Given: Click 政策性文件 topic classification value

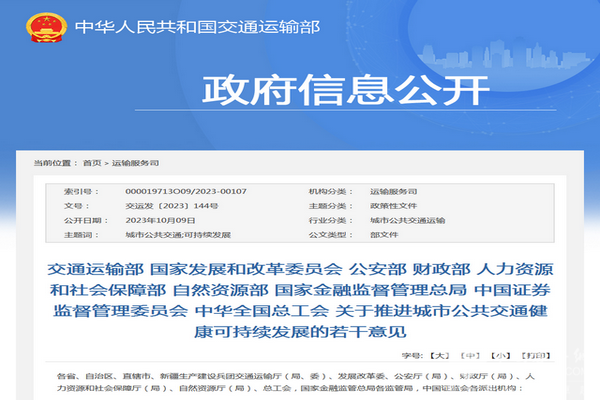Looking at the screenshot, I should point(393,204).
